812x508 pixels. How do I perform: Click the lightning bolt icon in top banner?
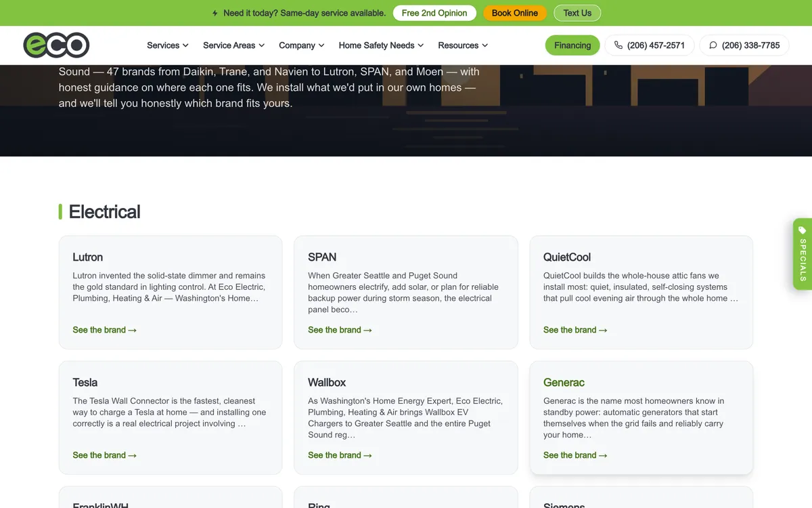(x=215, y=13)
